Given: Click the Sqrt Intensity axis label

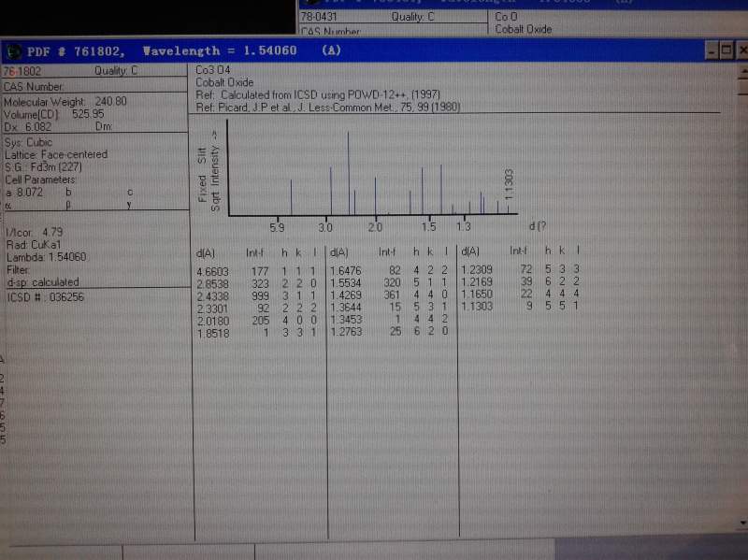Looking at the screenshot, I should (x=215, y=170).
